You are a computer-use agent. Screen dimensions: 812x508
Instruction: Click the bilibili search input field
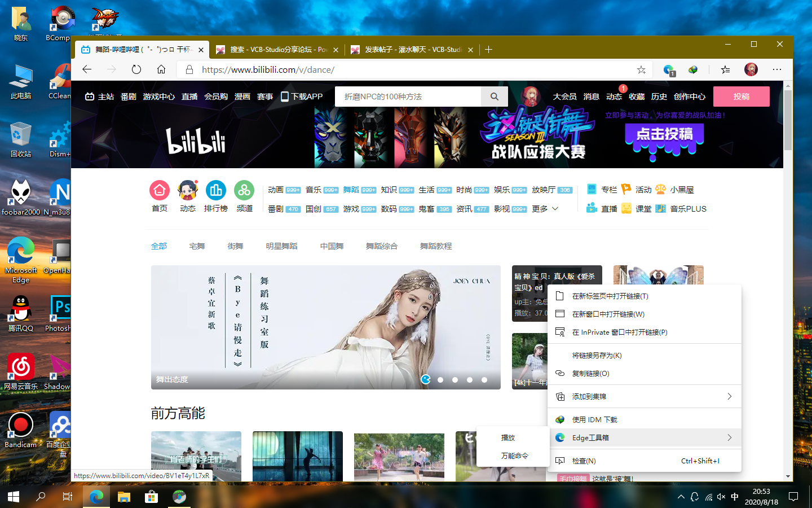click(x=408, y=97)
